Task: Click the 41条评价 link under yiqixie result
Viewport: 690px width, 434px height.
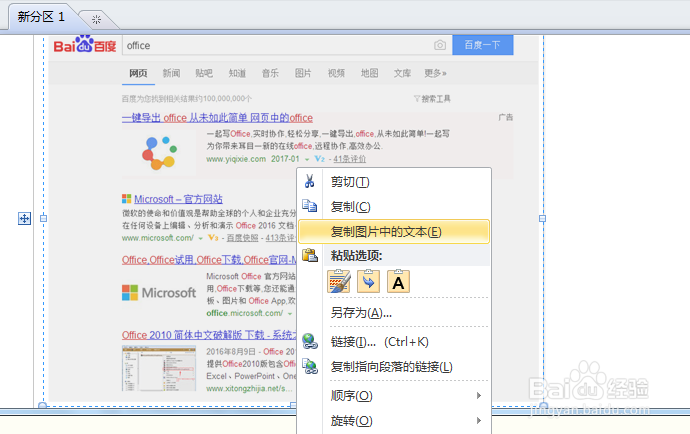Action: tap(349, 159)
